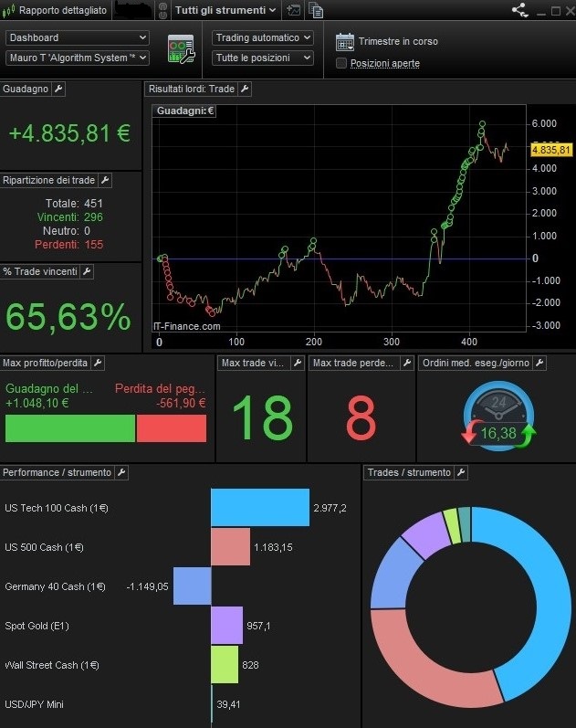The width and height of the screenshot is (576, 728).
Task: Click the Posizioni aperte label link
Action: (x=385, y=63)
